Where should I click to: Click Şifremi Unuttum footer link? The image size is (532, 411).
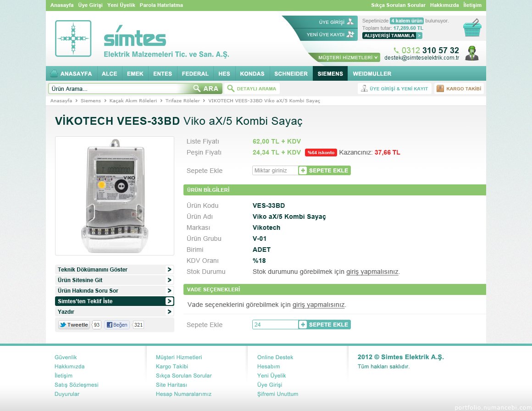(277, 394)
